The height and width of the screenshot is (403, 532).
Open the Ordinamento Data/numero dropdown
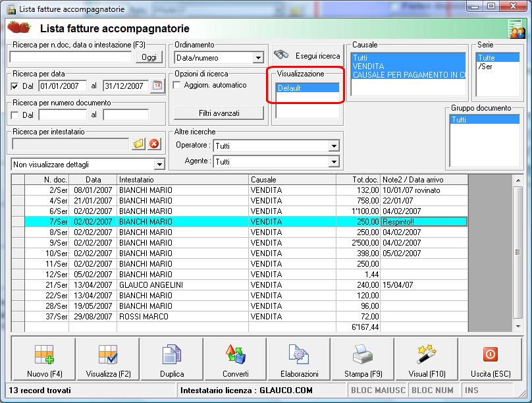[x=258, y=58]
